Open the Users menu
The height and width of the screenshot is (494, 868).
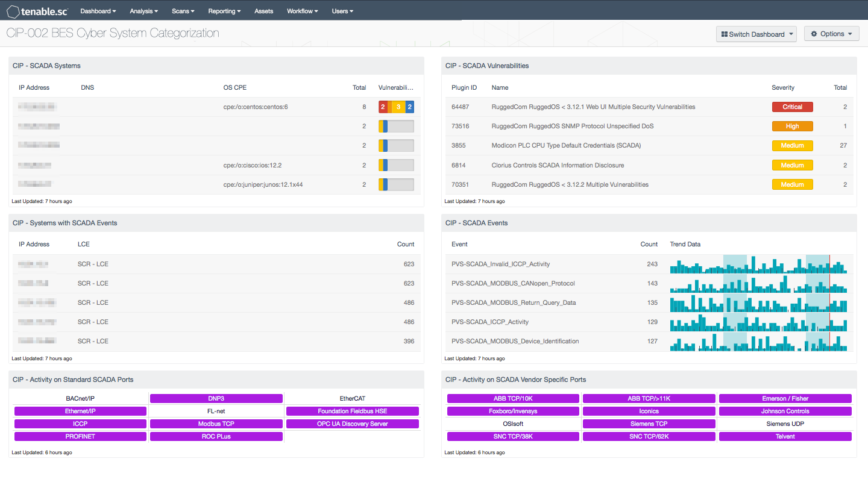(x=343, y=11)
